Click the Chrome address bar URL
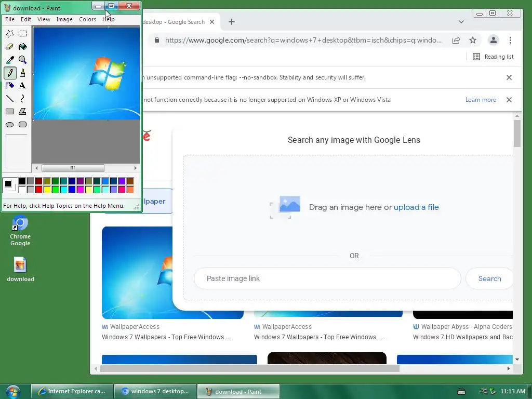Viewport: 532px width, 399px height. (303, 41)
